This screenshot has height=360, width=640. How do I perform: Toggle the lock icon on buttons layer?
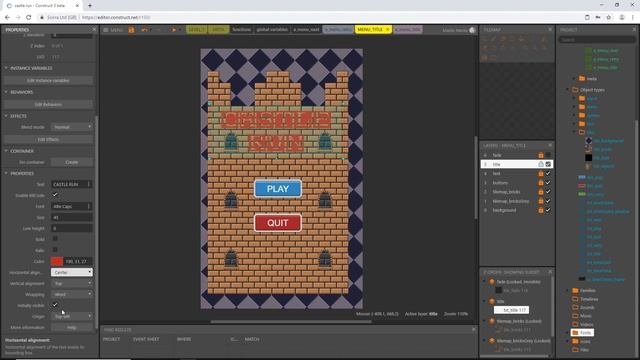point(540,183)
